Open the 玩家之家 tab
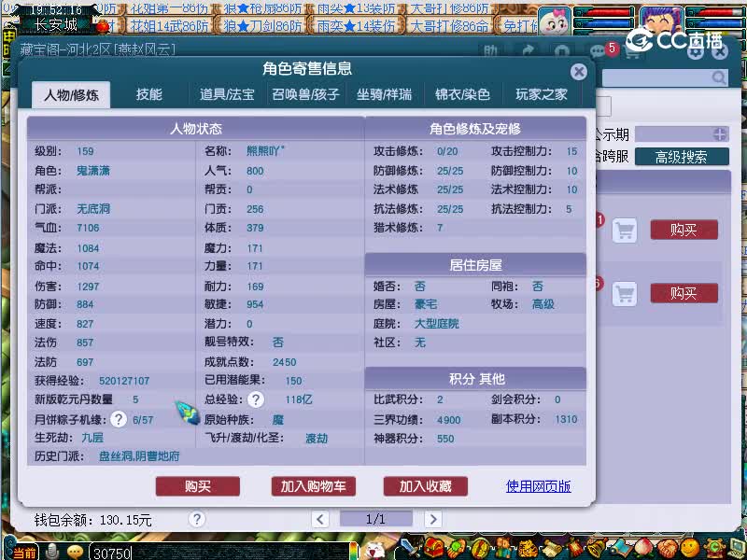This screenshot has height=560, width=747. click(x=542, y=94)
